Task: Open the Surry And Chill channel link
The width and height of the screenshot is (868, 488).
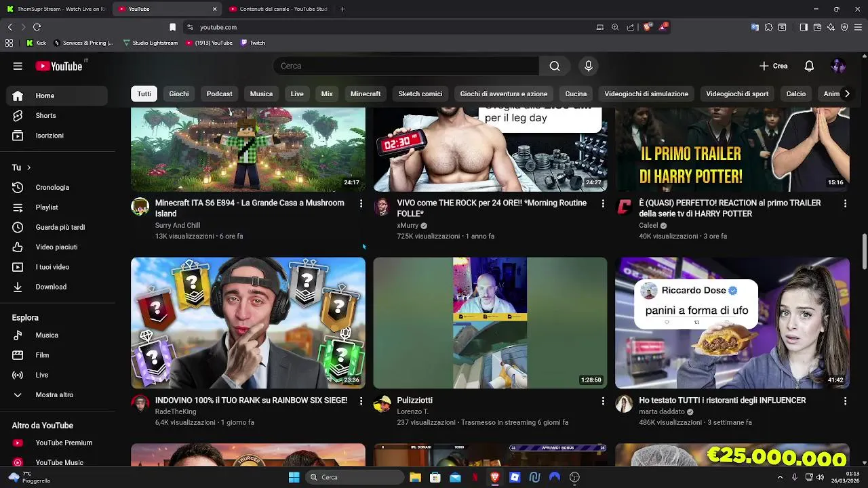Action: click(x=178, y=225)
